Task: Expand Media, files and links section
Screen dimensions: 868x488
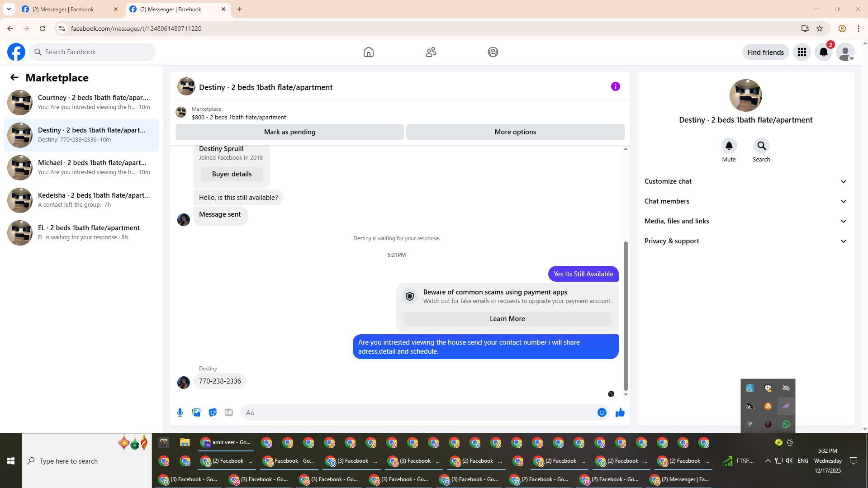Action: tap(745, 221)
